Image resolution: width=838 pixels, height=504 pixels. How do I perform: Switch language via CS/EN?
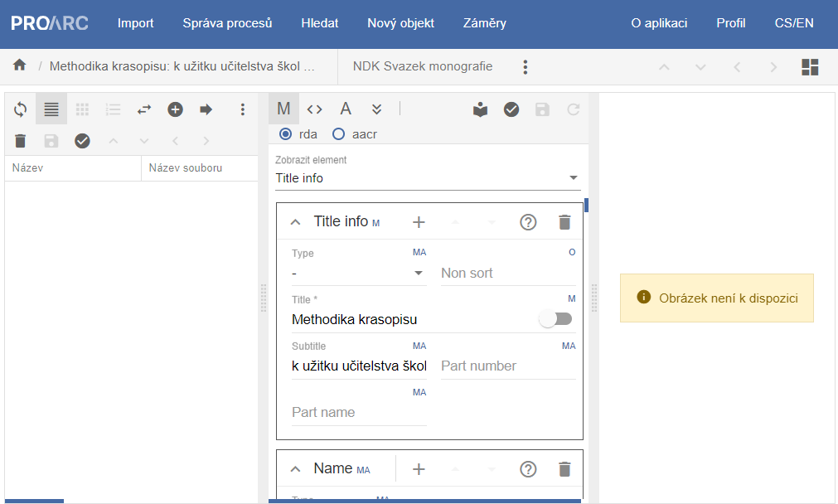coord(793,23)
